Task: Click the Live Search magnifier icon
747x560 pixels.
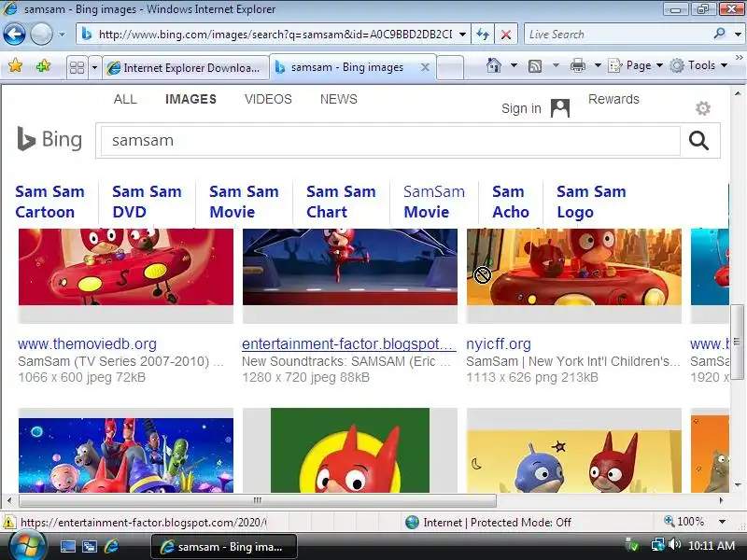Action: click(719, 34)
